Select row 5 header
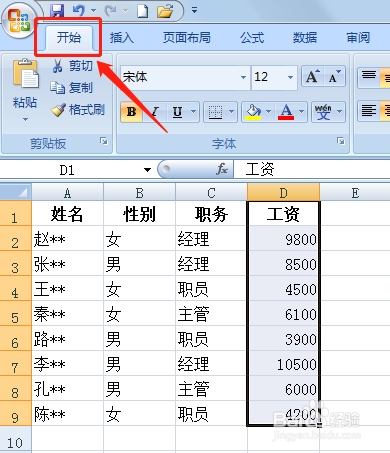This screenshot has height=453, width=390. (16, 313)
